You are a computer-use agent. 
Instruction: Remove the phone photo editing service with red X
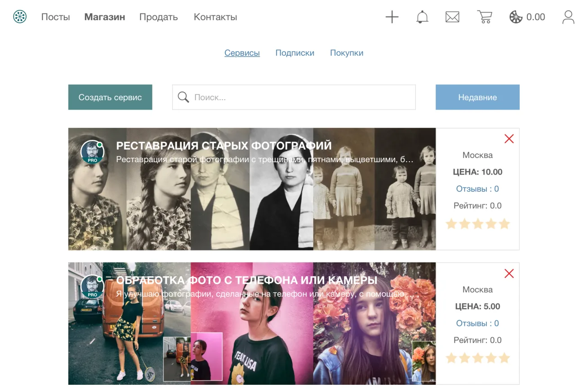pos(509,273)
